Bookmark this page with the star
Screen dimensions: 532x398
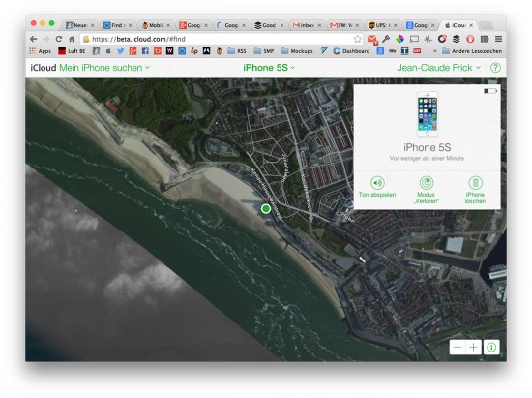tap(357, 39)
